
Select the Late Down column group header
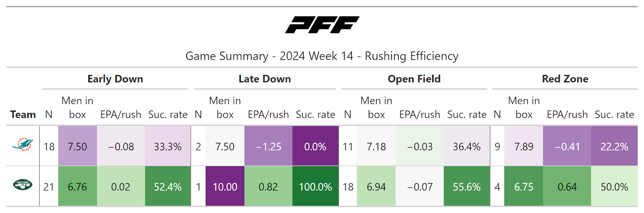pyautogui.click(x=264, y=79)
